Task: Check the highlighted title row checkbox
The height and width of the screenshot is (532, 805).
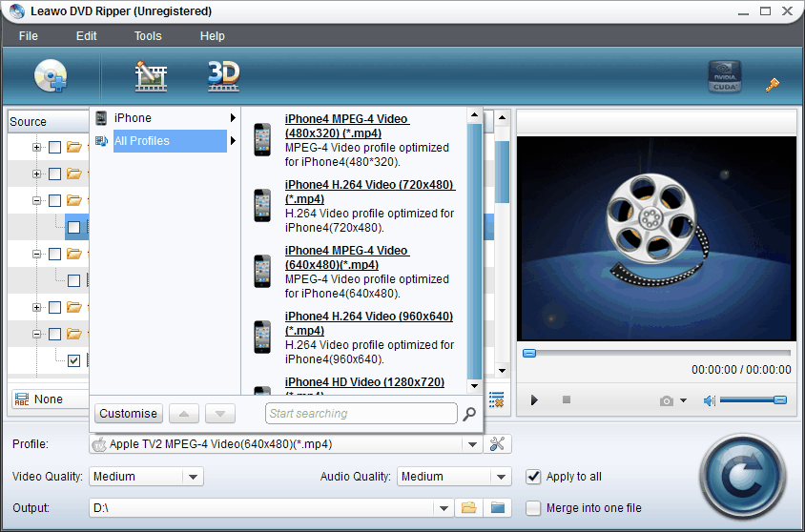Action: tap(74, 227)
